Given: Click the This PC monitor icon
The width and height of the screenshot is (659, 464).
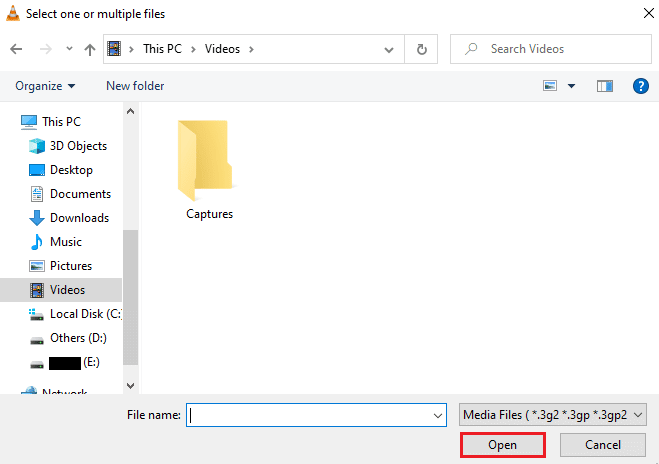Looking at the screenshot, I should tap(29, 122).
